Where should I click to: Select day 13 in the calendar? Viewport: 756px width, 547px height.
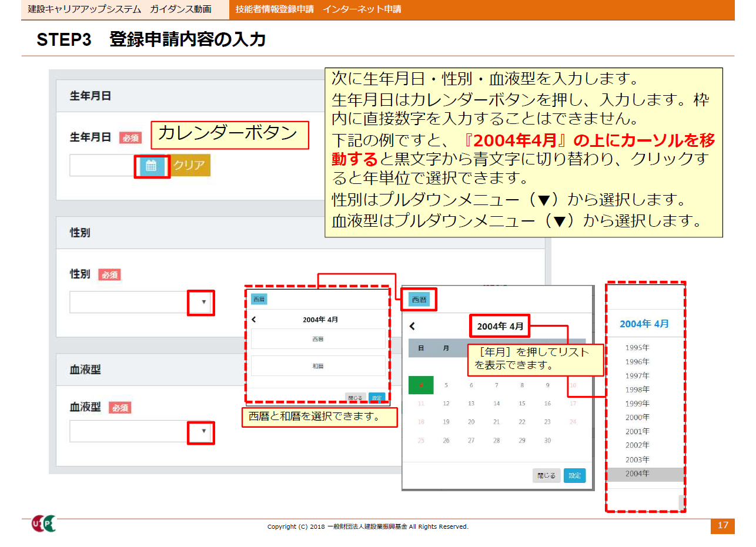pyautogui.click(x=471, y=404)
